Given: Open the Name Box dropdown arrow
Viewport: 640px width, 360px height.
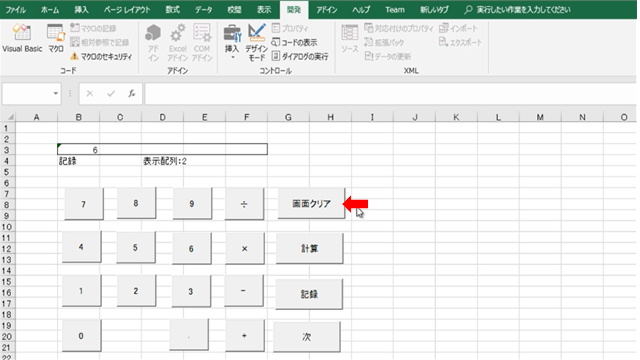Looking at the screenshot, I should click(x=56, y=93).
